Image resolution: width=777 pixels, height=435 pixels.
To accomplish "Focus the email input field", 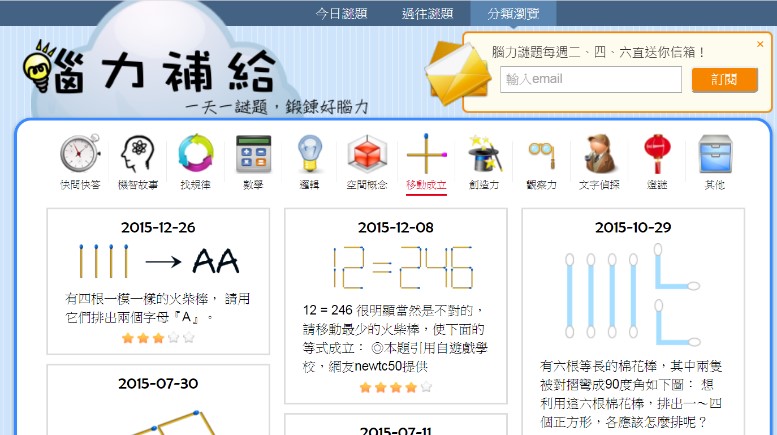I will point(590,80).
